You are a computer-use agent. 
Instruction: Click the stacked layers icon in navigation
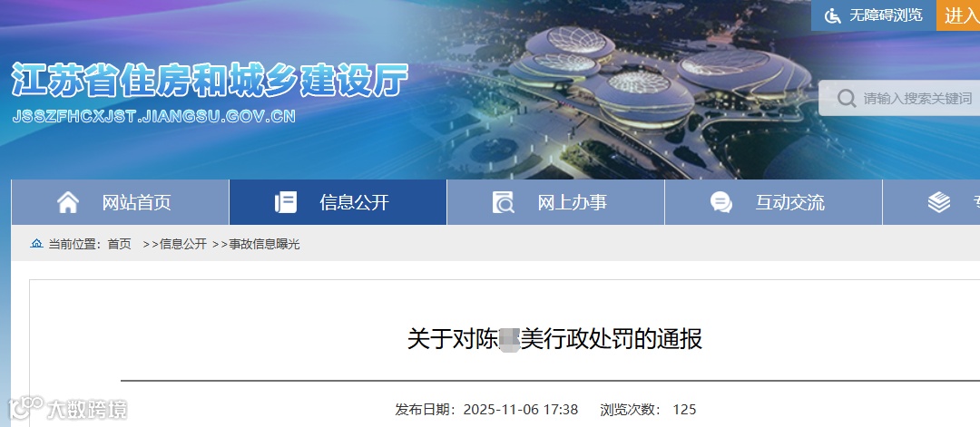pyautogui.click(x=939, y=202)
